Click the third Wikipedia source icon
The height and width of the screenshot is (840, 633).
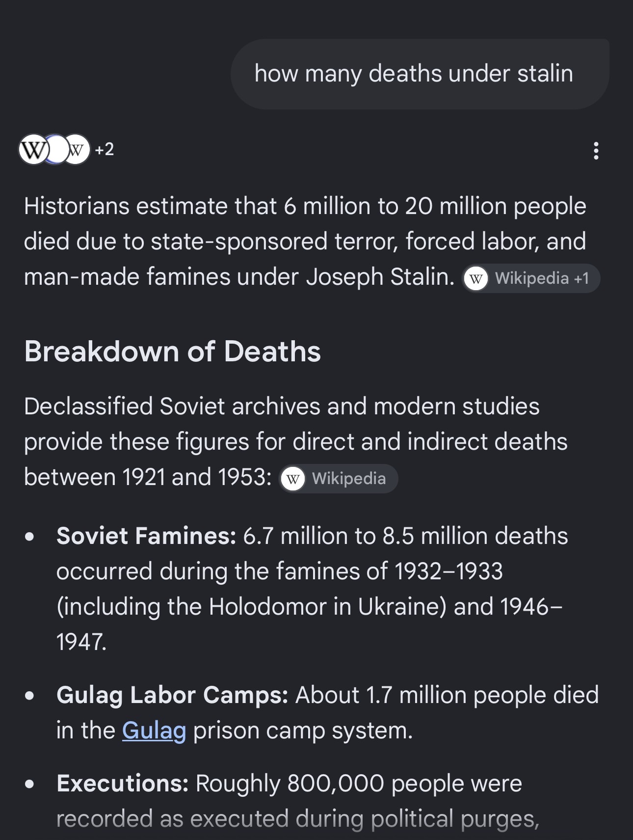[76, 149]
